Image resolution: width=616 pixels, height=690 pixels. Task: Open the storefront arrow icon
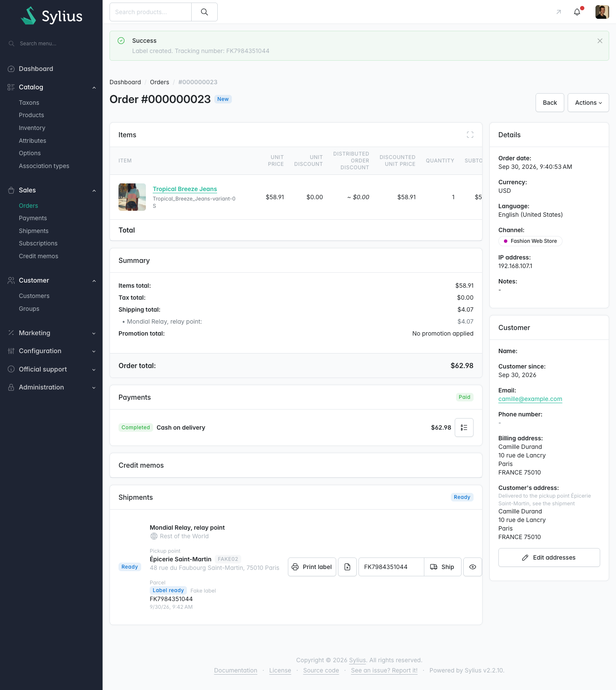pyautogui.click(x=559, y=12)
